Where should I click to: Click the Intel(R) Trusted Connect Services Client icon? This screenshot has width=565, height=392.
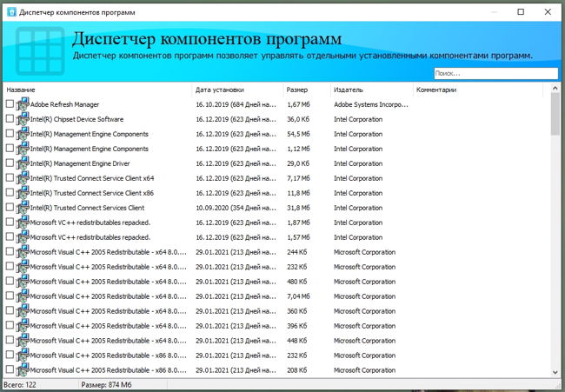tap(23, 208)
